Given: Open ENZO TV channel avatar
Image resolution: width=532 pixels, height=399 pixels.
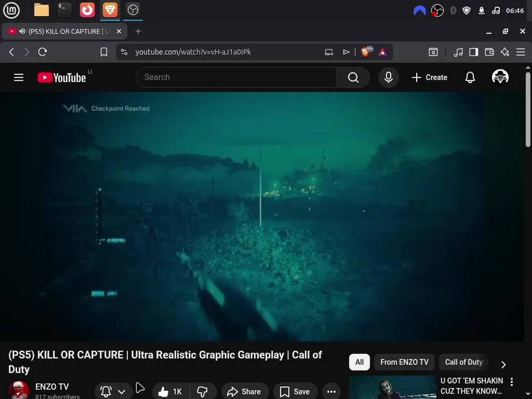Looking at the screenshot, I should coord(19,390).
